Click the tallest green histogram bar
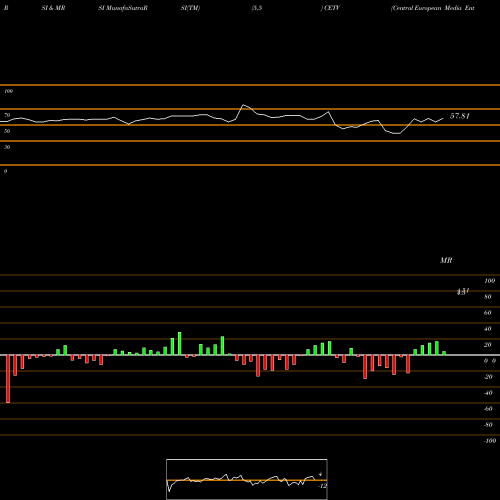 point(180,344)
